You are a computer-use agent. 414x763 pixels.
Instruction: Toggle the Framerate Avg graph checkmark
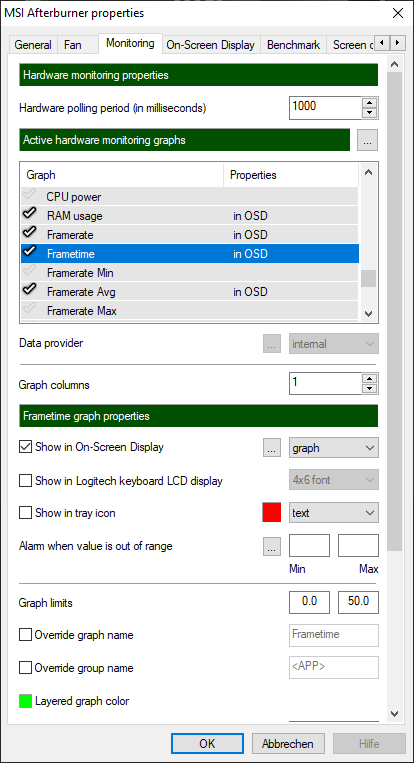point(30,290)
